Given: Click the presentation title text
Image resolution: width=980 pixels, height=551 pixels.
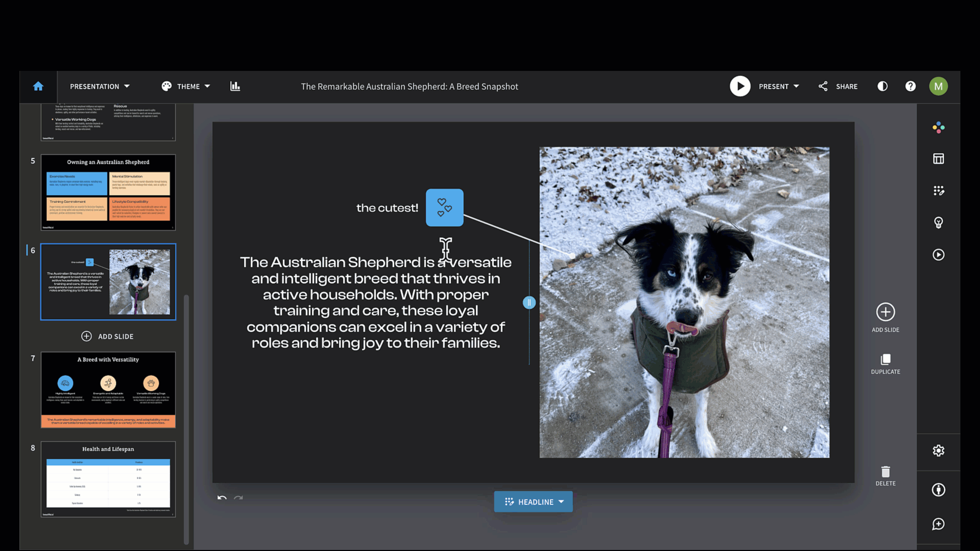Looking at the screenshot, I should [x=409, y=87].
